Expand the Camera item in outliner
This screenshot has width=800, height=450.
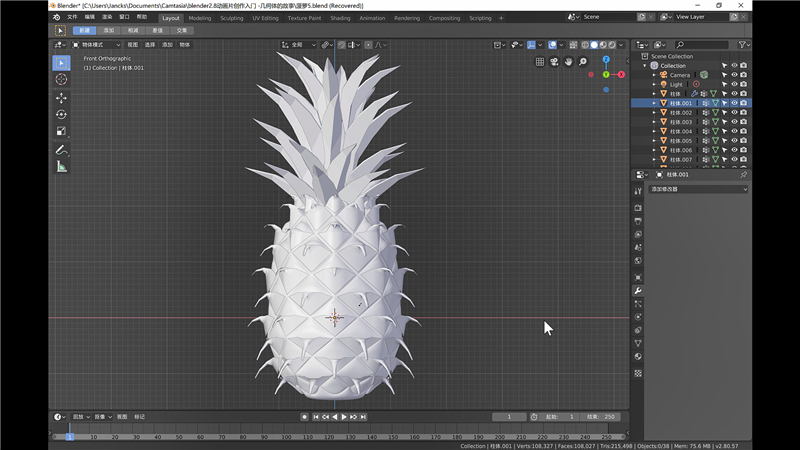(654, 75)
